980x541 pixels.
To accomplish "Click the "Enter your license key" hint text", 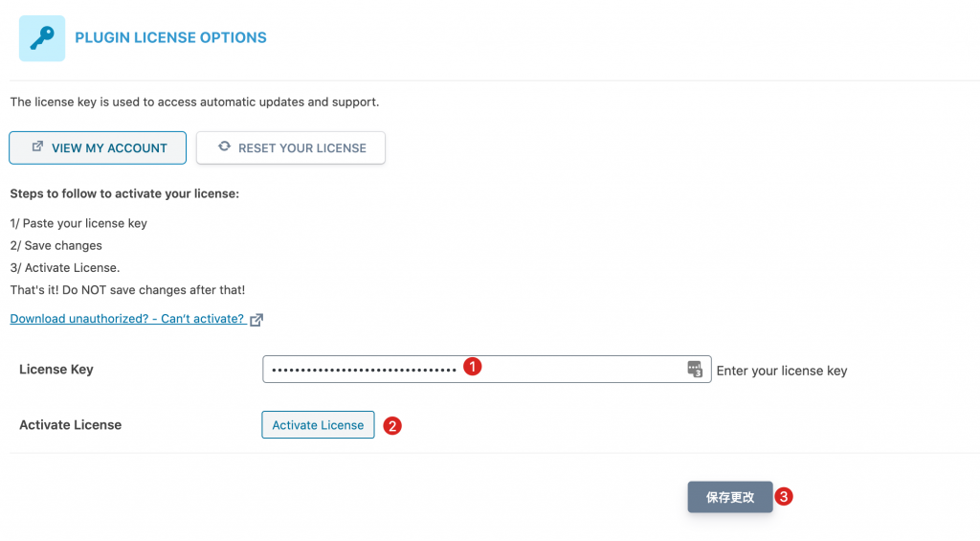I will [x=782, y=371].
